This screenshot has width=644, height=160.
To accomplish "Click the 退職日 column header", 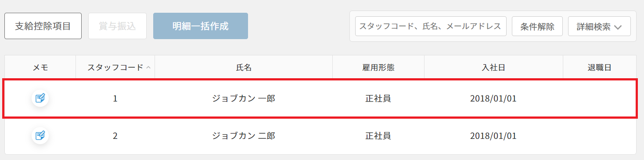I will [x=600, y=67].
